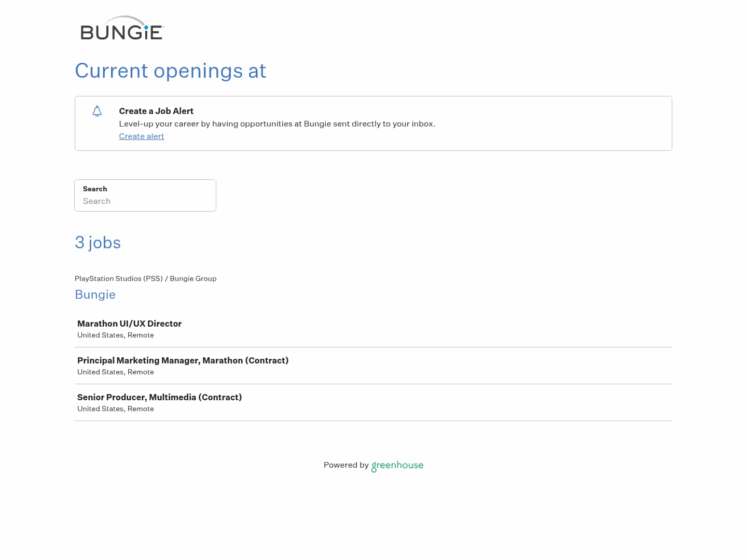This screenshot has width=747, height=560.
Task: Click location text under Senior Producer, Multimedia
Action: [116, 409]
